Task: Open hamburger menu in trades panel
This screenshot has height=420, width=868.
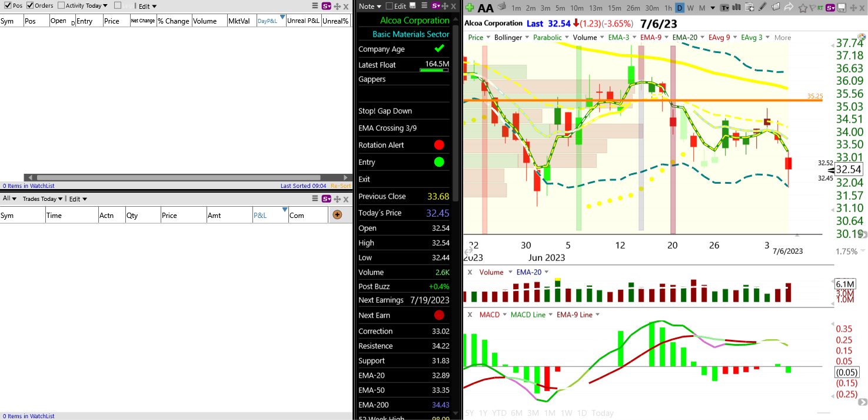Action: pyautogui.click(x=315, y=199)
